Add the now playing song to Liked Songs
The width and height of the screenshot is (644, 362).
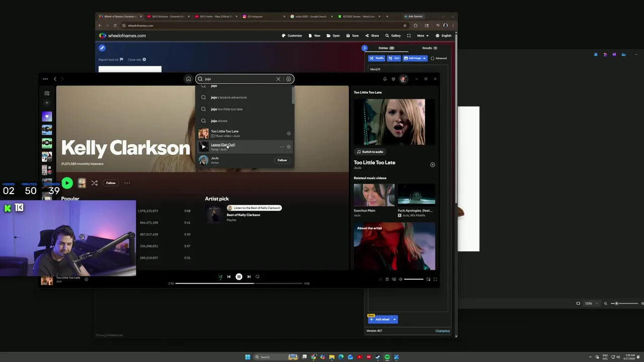click(x=86, y=279)
